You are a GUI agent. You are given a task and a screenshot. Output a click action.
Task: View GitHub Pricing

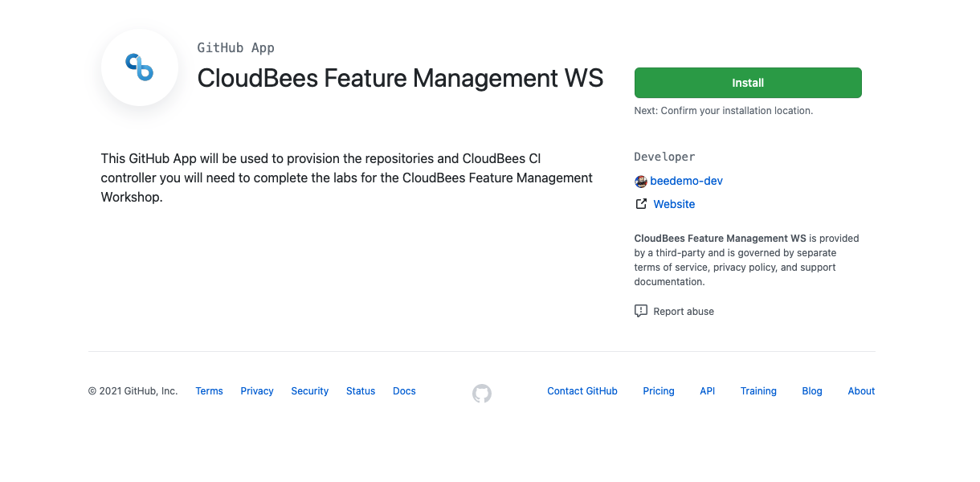click(x=658, y=391)
